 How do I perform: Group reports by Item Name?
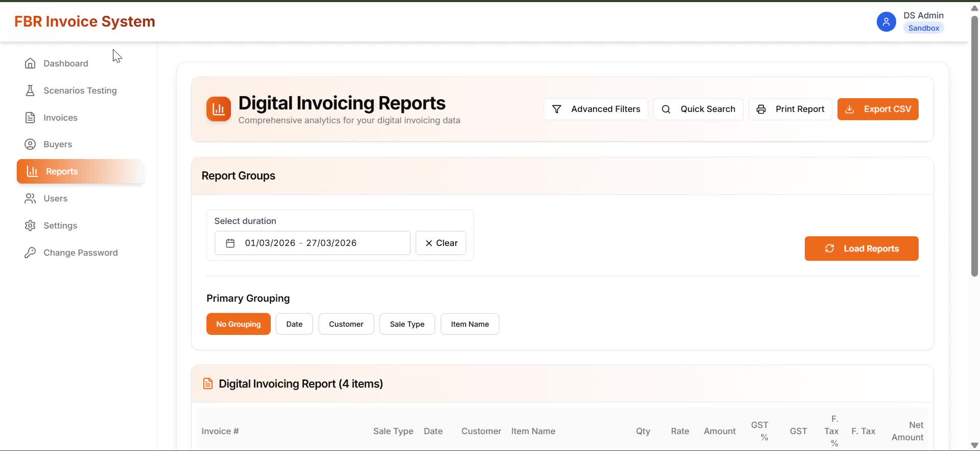(x=470, y=324)
